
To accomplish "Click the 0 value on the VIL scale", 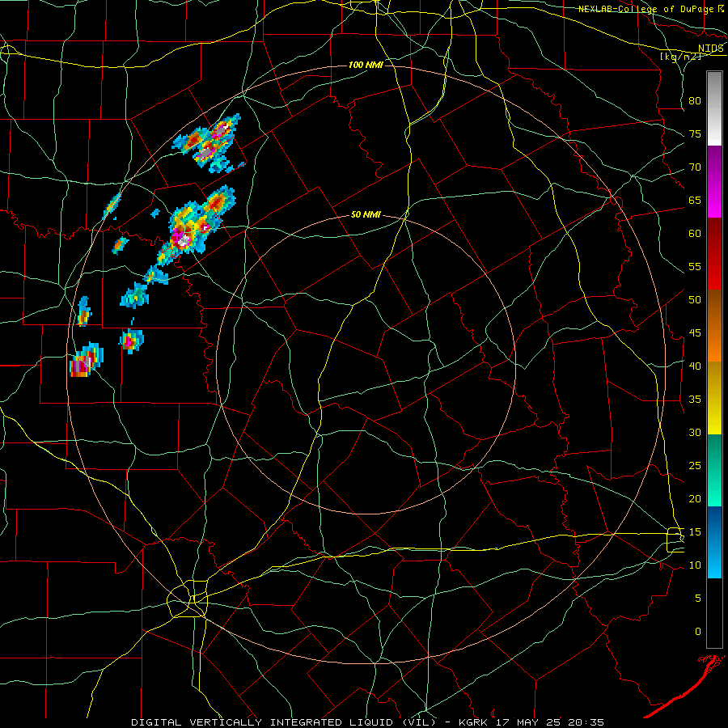I will [x=698, y=632].
